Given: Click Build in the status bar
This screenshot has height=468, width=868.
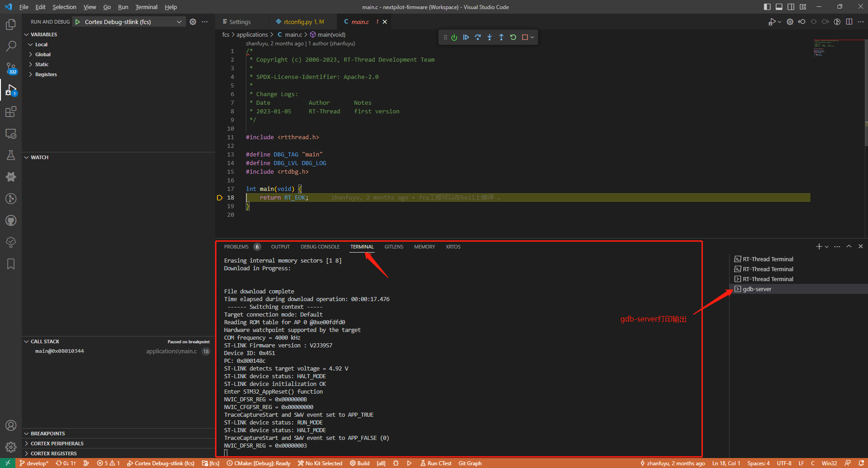Looking at the screenshot, I should pos(360,463).
